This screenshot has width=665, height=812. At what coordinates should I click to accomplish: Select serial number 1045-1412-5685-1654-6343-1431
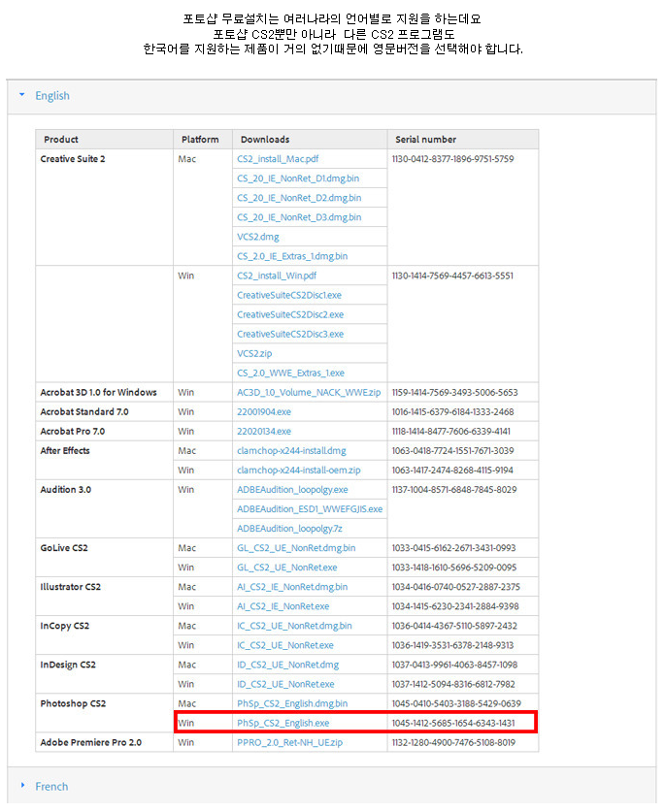(x=453, y=723)
